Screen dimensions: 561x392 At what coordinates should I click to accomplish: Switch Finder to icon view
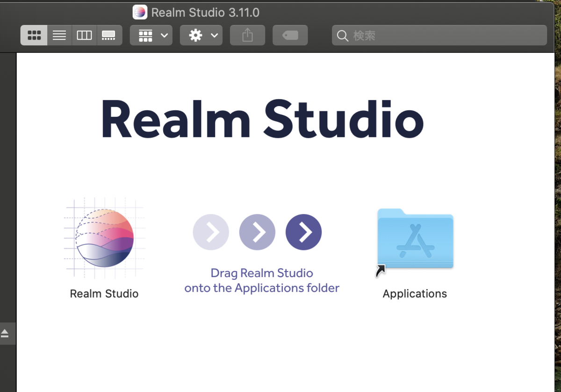pos(34,36)
